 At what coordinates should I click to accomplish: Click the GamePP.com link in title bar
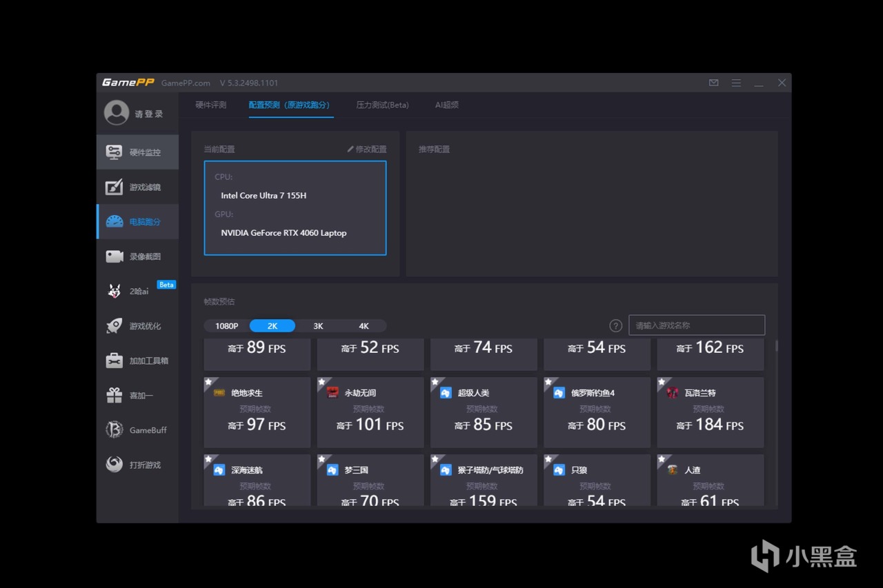[186, 83]
